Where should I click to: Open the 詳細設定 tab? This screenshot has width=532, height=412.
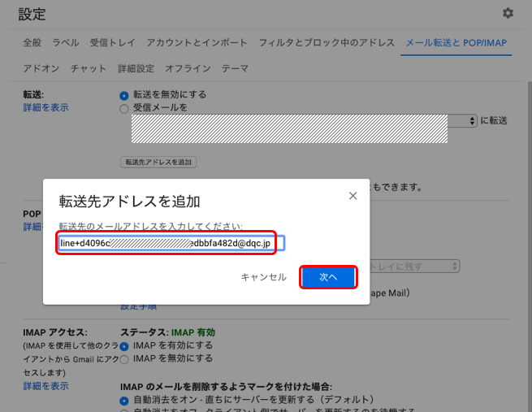coord(136,68)
